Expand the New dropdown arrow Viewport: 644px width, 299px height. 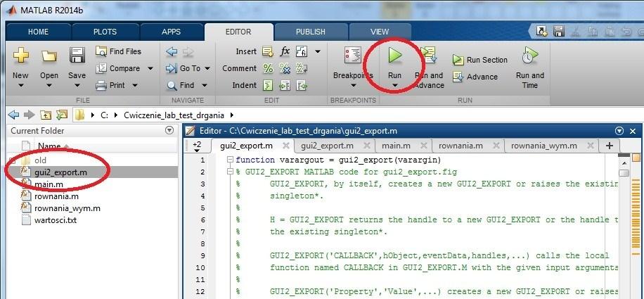(20, 85)
